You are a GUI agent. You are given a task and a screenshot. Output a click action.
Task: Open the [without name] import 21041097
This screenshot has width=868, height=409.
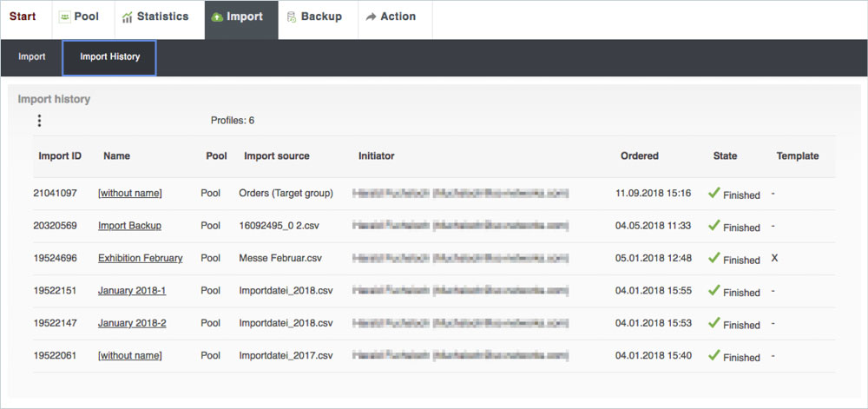click(x=129, y=193)
